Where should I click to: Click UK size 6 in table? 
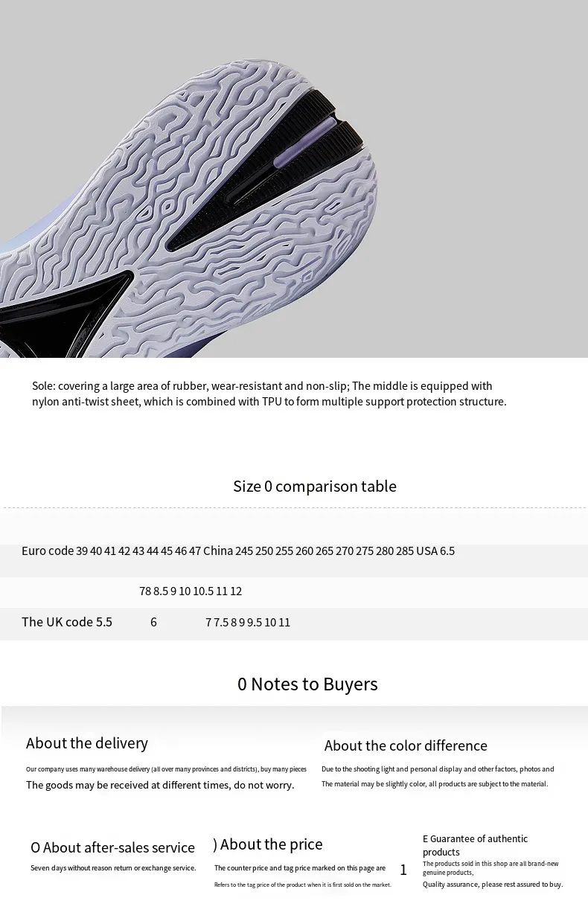pyautogui.click(x=153, y=622)
